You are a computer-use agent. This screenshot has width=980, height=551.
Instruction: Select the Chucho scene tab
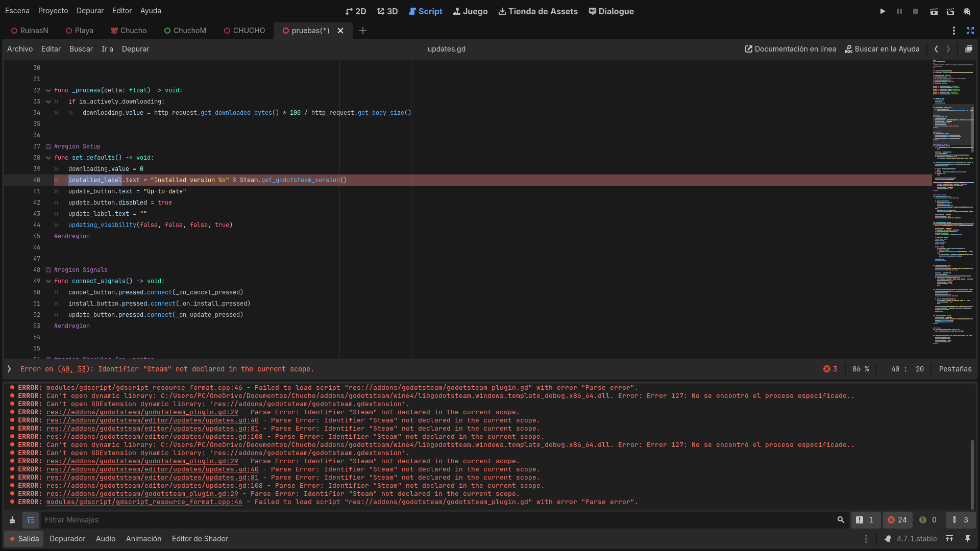[129, 31]
